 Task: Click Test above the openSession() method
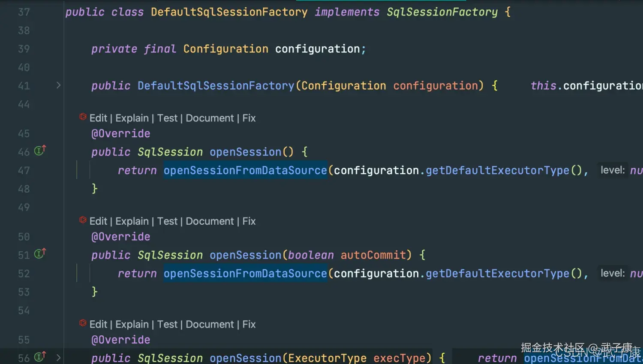(167, 118)
